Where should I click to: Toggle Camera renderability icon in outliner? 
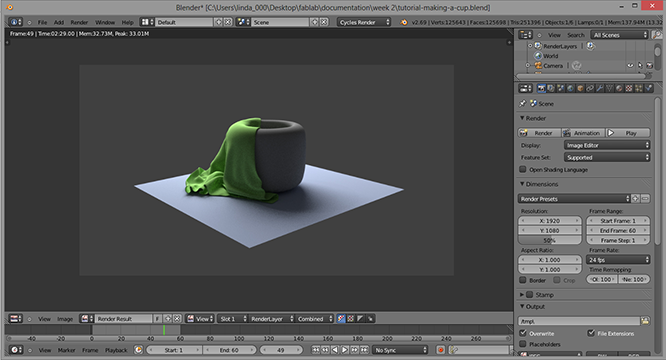coord(649,65)
